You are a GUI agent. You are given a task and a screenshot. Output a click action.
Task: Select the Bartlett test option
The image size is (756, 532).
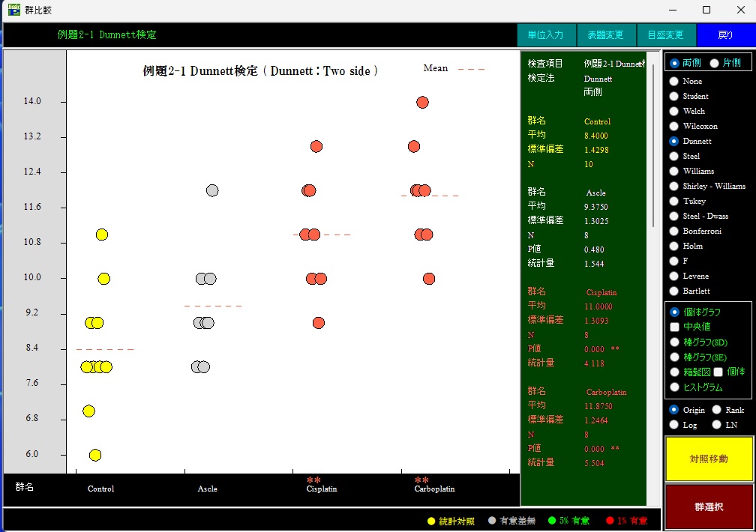point(673,291)
